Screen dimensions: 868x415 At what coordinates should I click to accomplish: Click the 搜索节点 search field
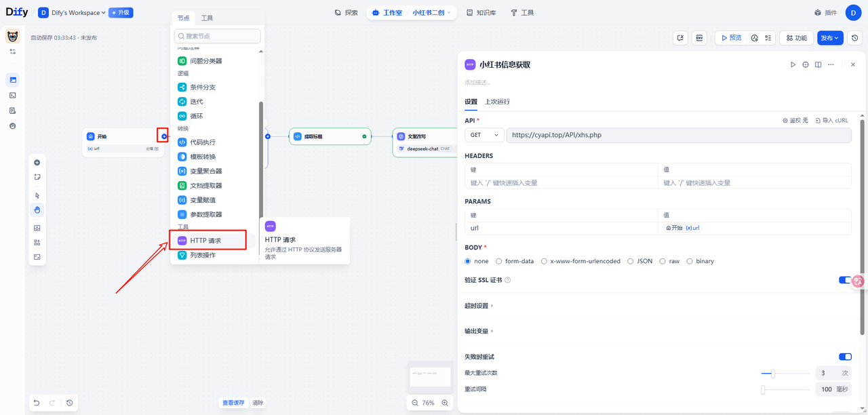point(218,36)
